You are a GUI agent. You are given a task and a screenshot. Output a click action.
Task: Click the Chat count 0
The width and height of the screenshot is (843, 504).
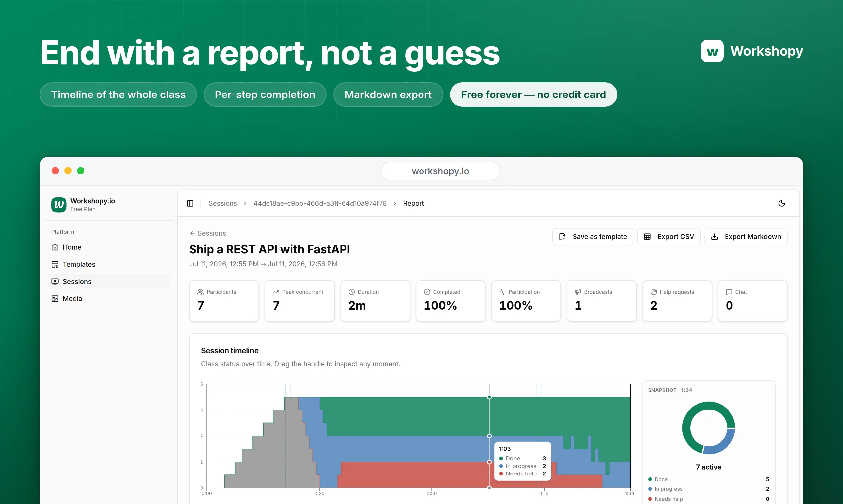[x=729, y=306]
